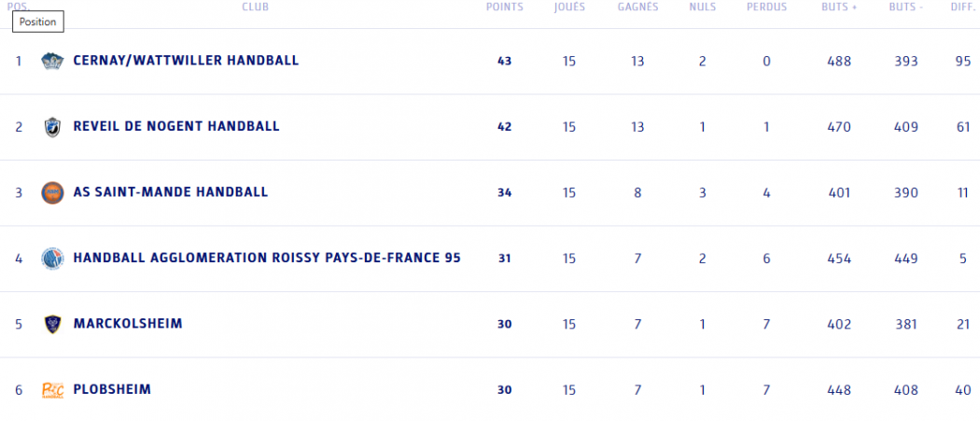Select the MARCKOLSHEIM club name
This screenshot has height=421, width=980.
[x=128, y=324]
